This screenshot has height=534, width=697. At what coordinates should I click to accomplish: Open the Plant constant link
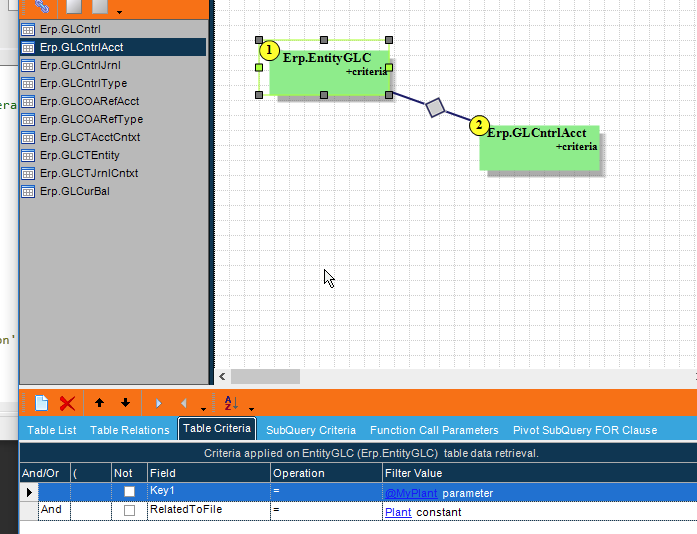[x=398, y=512]
